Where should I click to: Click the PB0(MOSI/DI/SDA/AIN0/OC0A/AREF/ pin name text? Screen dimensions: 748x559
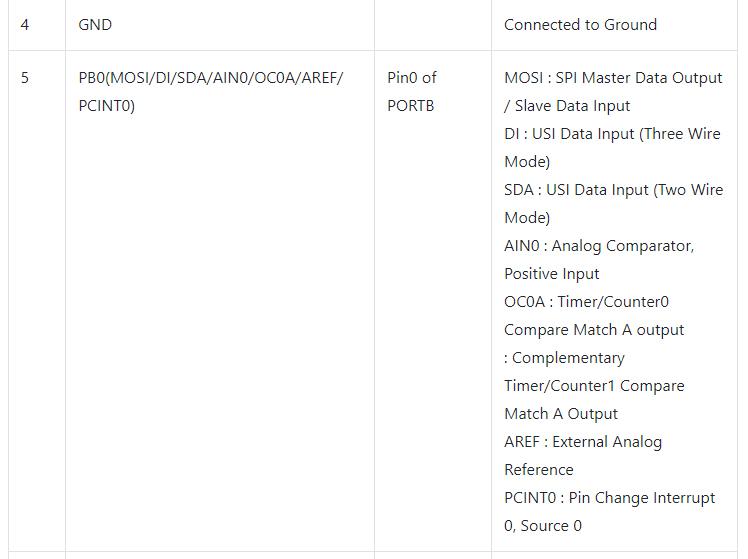click(211, 78)
